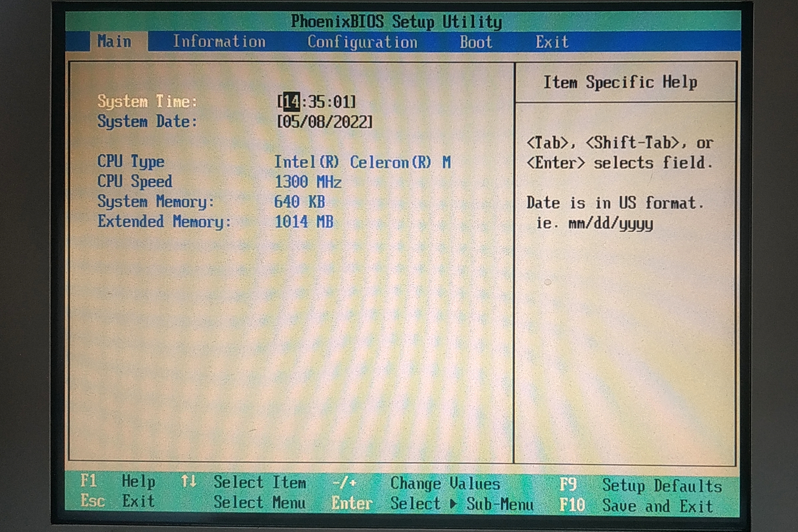This screenshot has height=532, width=798.
Task: Click F9 Setup Defaults
Action: 568,485
